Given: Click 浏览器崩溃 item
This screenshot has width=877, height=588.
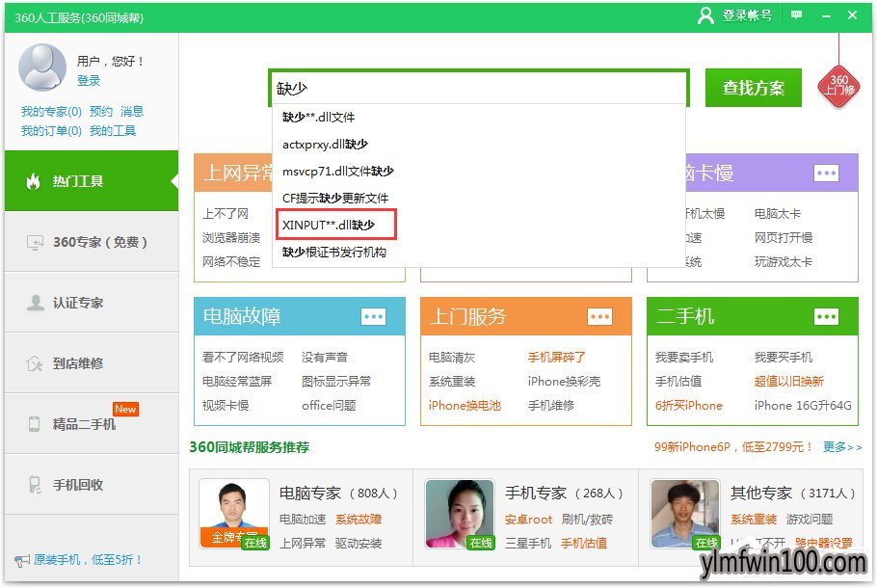Looking at the screenshot, I should [231, 237].
